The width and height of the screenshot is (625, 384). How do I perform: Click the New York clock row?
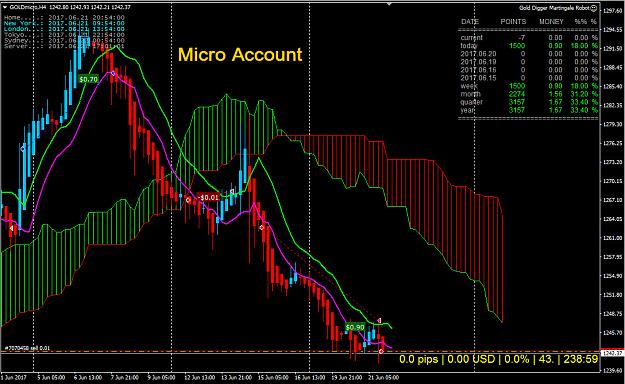pyautogui.click(x=64, y=23)
